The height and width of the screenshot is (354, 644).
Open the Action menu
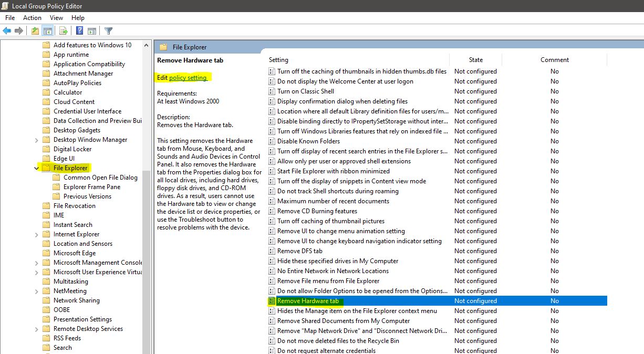point(32,17)
